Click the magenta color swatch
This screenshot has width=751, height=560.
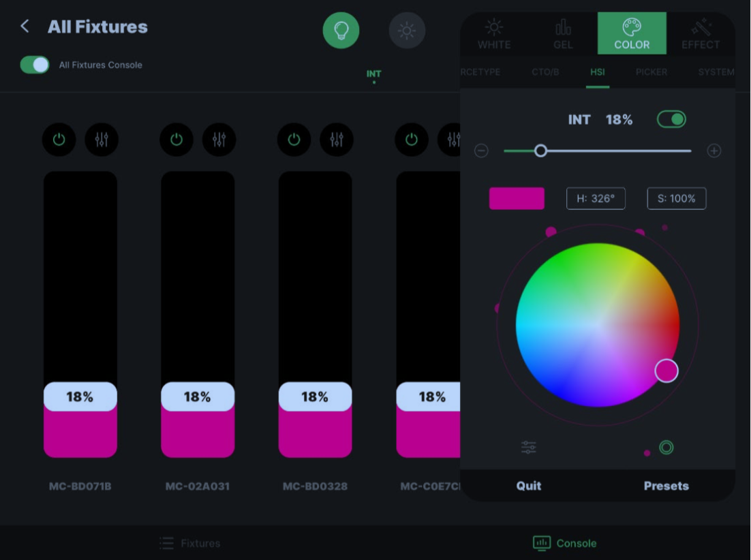[517, 198]
